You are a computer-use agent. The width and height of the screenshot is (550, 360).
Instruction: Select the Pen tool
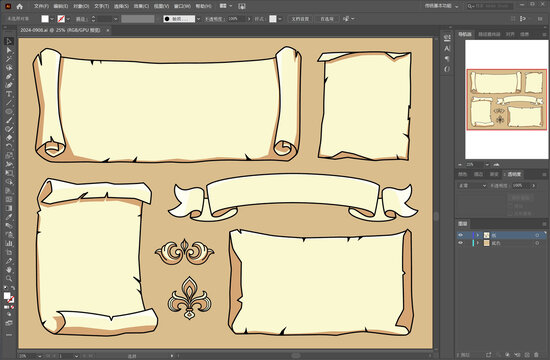coord(9,76)
